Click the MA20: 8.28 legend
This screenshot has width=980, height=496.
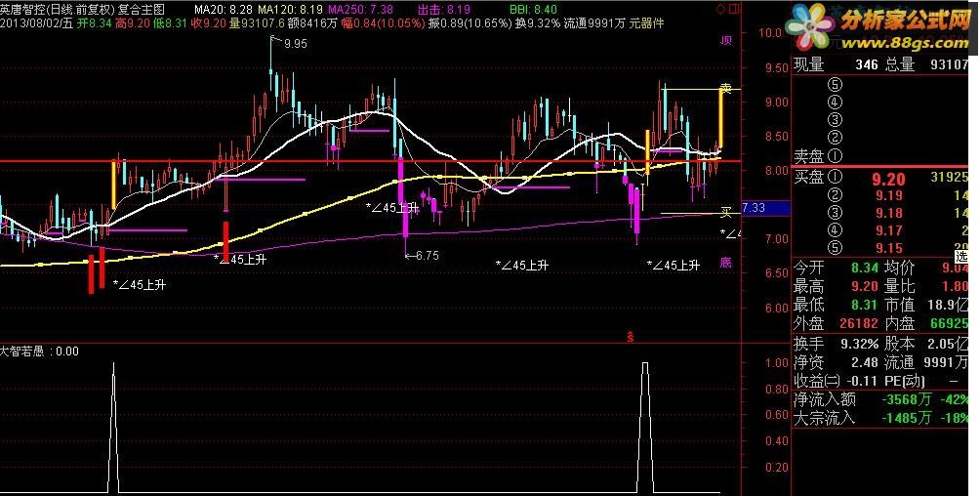224,10
